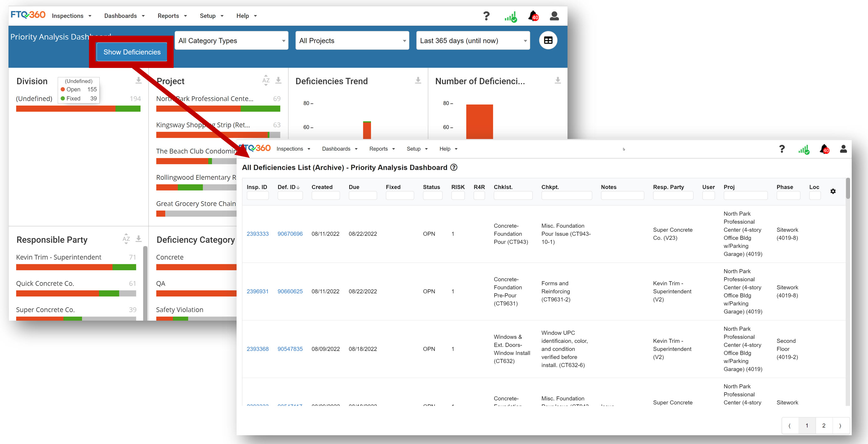Open Inspections menu in the dashboard window
The height and width of the screenshot is (444, 868).
pos(71,16)
